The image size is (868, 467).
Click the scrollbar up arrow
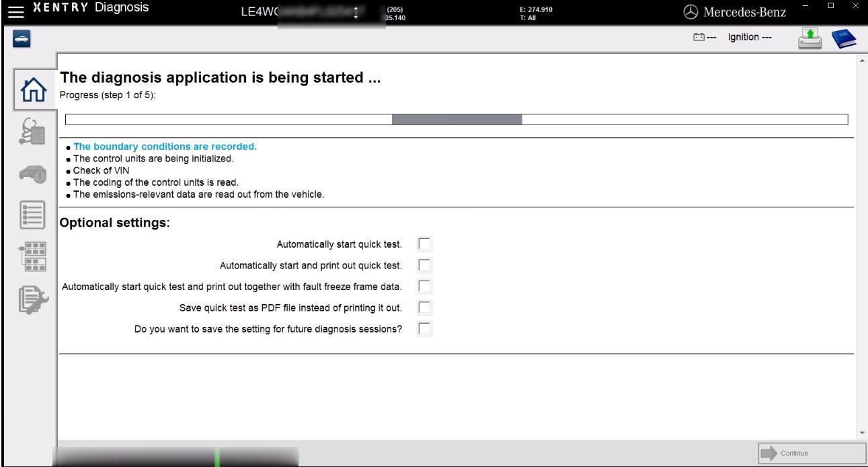(863, 61)
